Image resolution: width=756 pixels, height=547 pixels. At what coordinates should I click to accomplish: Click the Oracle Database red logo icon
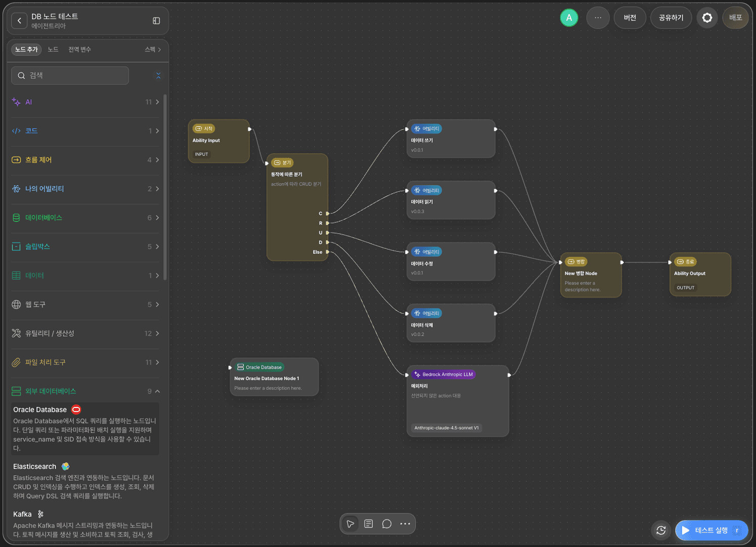click(x=76, y=409)
